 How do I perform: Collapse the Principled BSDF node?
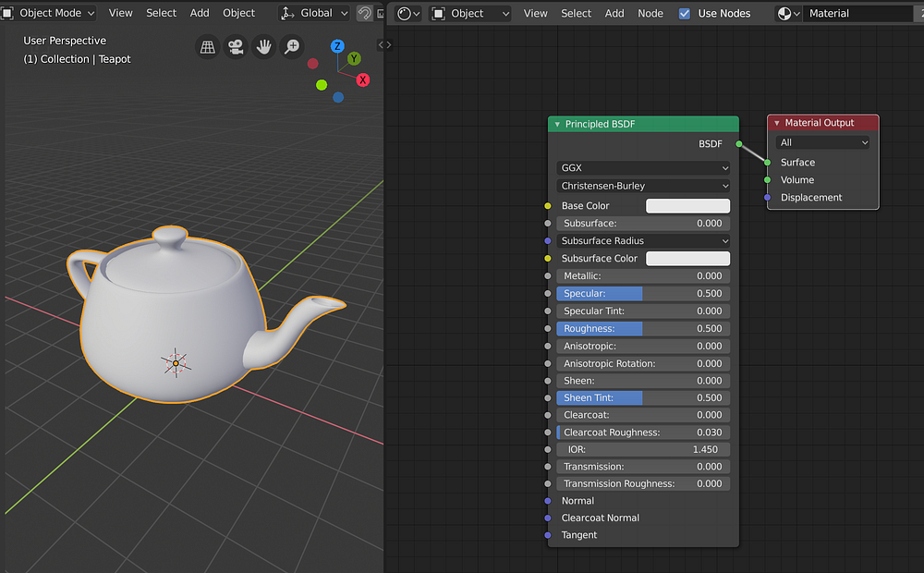[x=557, y=125]
